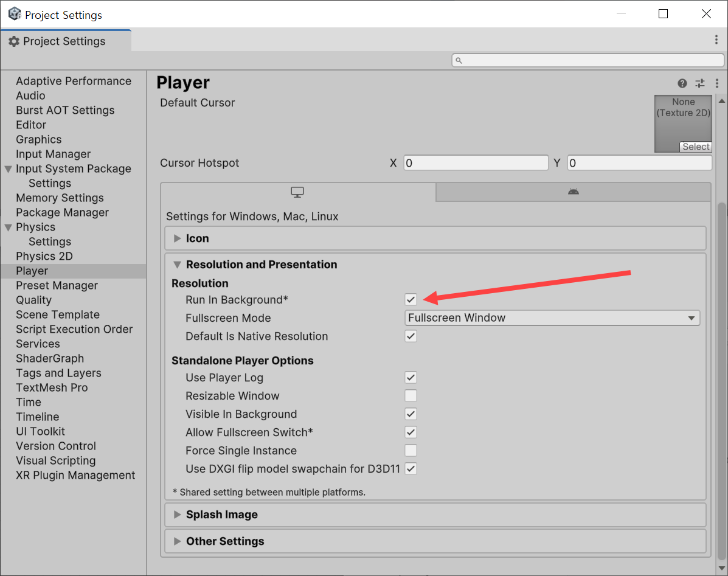Open Time settings
Viewport: 728px width, 576px height.
(x=29, y=403)
